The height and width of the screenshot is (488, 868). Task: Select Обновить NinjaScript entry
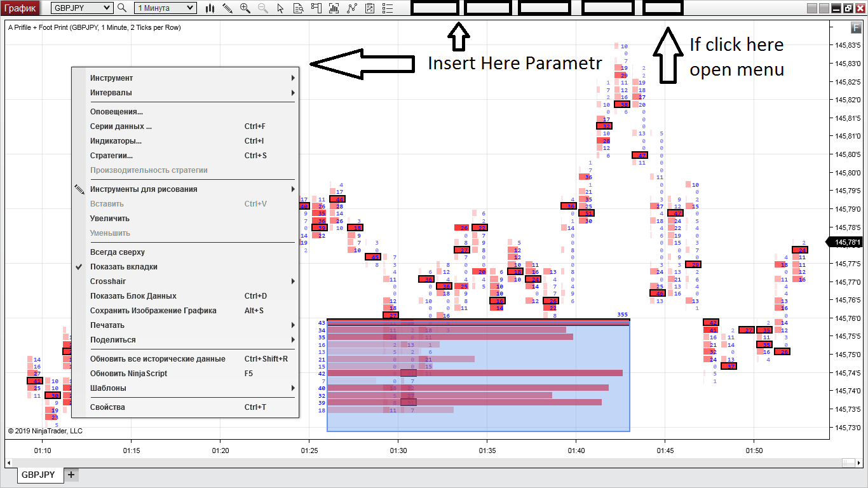(x=185, y=374)
